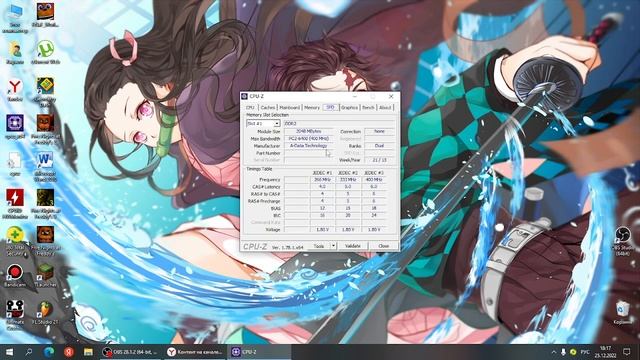Screen dimensions: 640x360
Task: Click the Max Bandwidth PC2-6400 field
Action: (x=309, y=139)
